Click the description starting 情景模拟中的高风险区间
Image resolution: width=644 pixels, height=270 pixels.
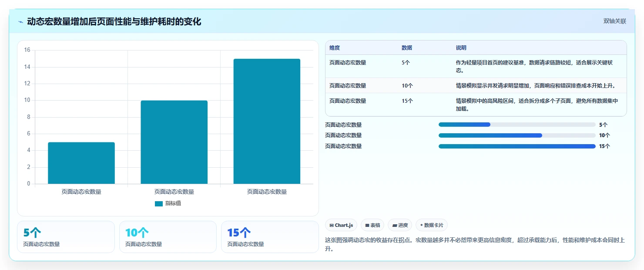537,105
